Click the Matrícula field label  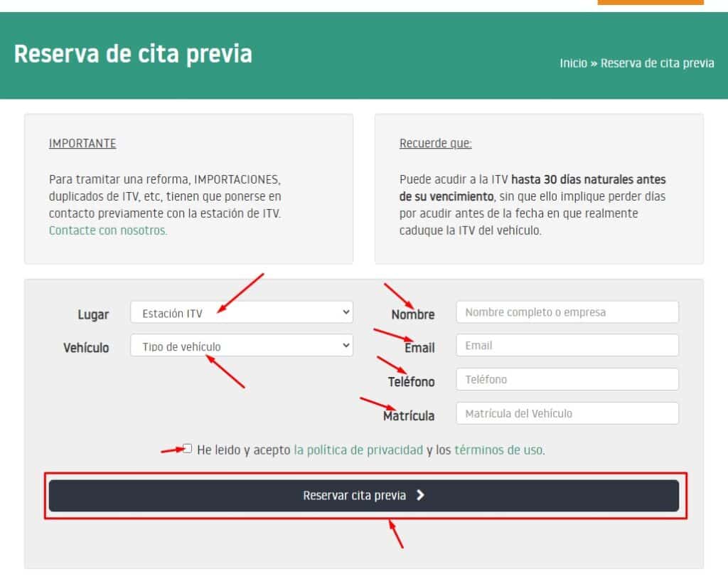[409, 415]
